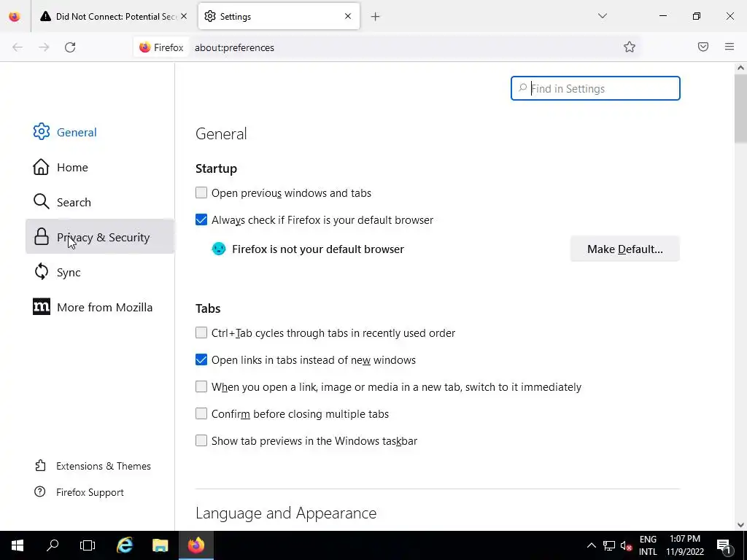Click the Firefox Support question mark icon
The height and width of the screenshot is (560, 747).
click(x=40, y=492)
